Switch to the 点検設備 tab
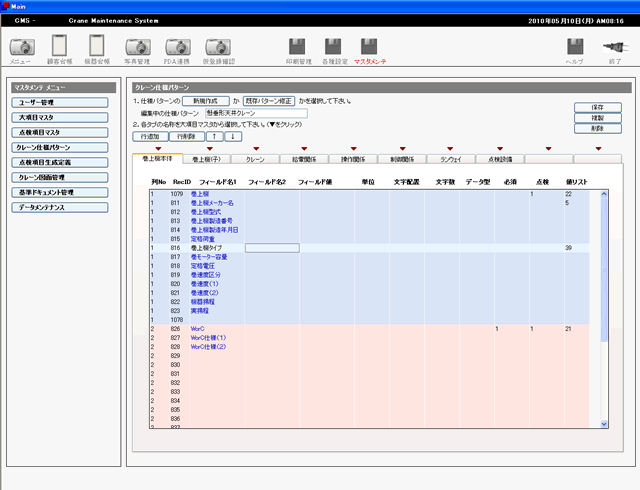The image size is (640, 490). tap(500, 159)
